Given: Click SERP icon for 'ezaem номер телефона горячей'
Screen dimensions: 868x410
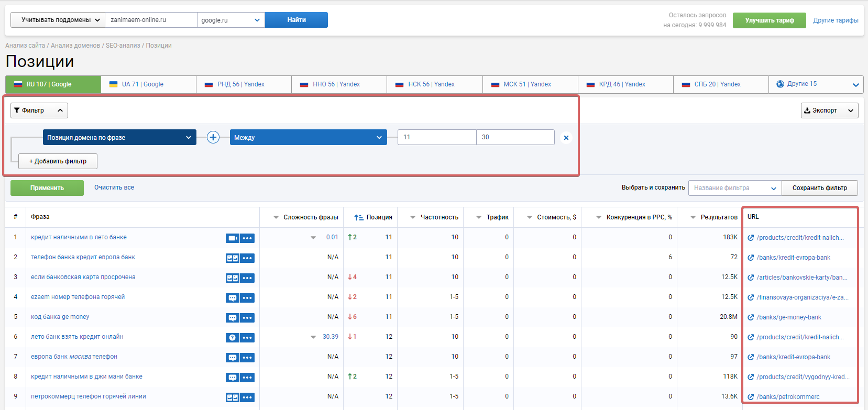Looking at the screenshot, I should (x=233, y=298).
